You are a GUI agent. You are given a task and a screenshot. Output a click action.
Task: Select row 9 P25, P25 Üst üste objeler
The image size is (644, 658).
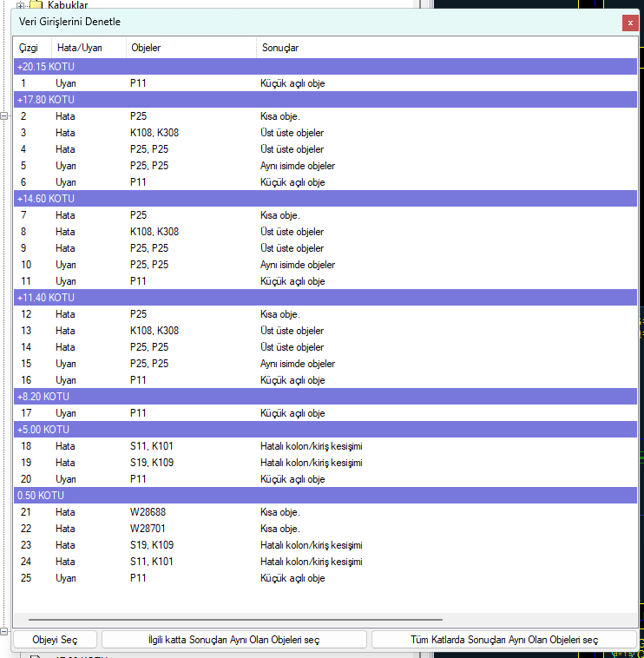tap(325, 248)
